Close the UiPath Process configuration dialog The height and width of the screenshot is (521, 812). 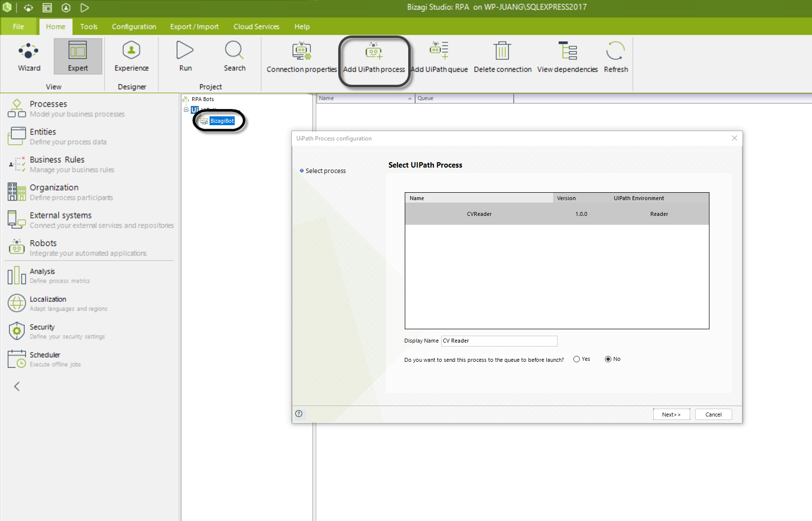click(734, 138)
